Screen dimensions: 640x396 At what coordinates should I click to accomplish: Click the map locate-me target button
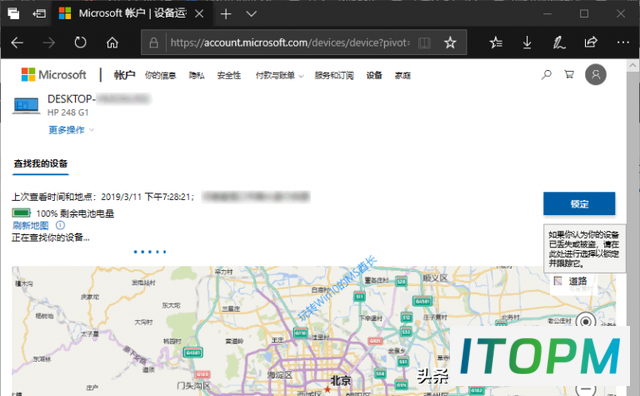586,322
